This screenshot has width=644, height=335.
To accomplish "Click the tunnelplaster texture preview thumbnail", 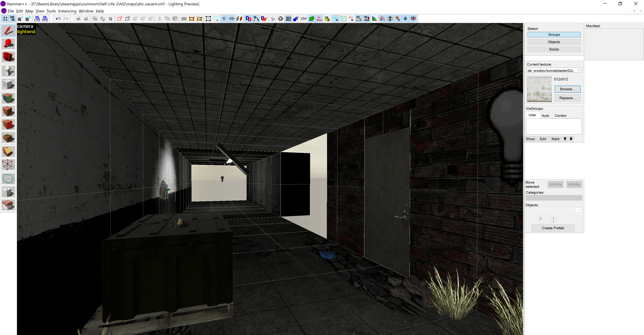I will pos(539,89).
